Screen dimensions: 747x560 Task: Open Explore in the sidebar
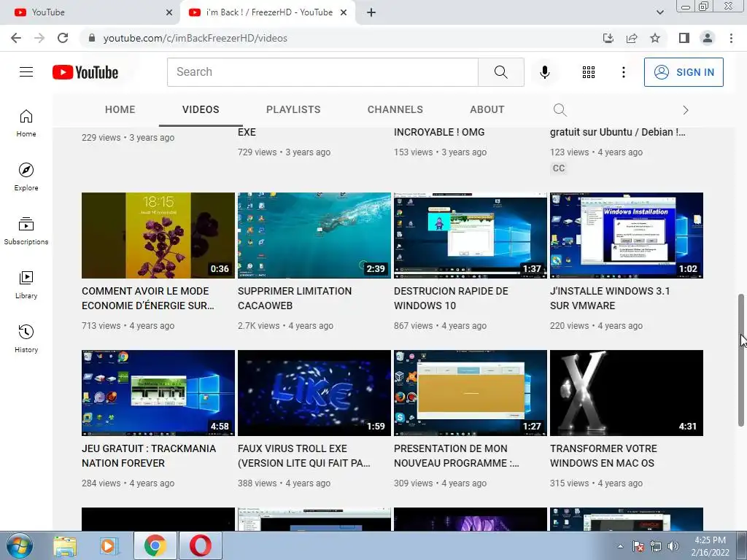(x=26, y=177)
